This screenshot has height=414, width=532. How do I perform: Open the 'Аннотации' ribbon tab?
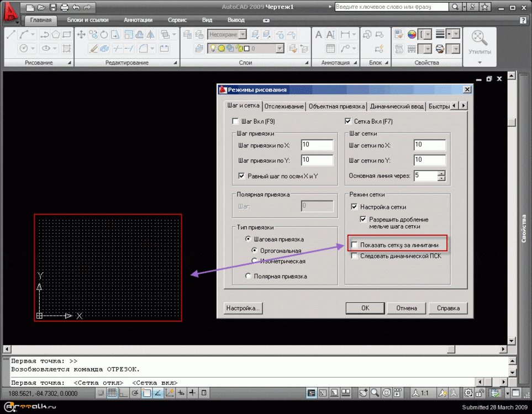[138, 20]
